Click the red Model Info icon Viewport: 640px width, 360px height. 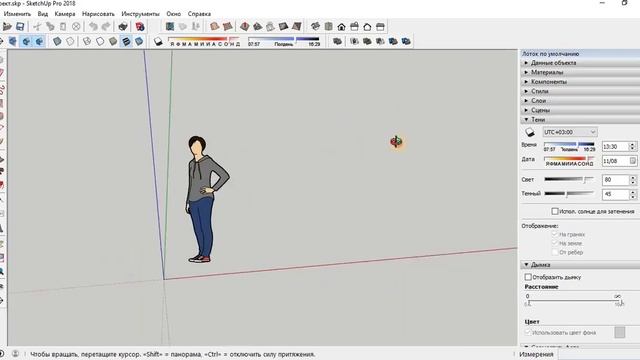click(140, 27)
